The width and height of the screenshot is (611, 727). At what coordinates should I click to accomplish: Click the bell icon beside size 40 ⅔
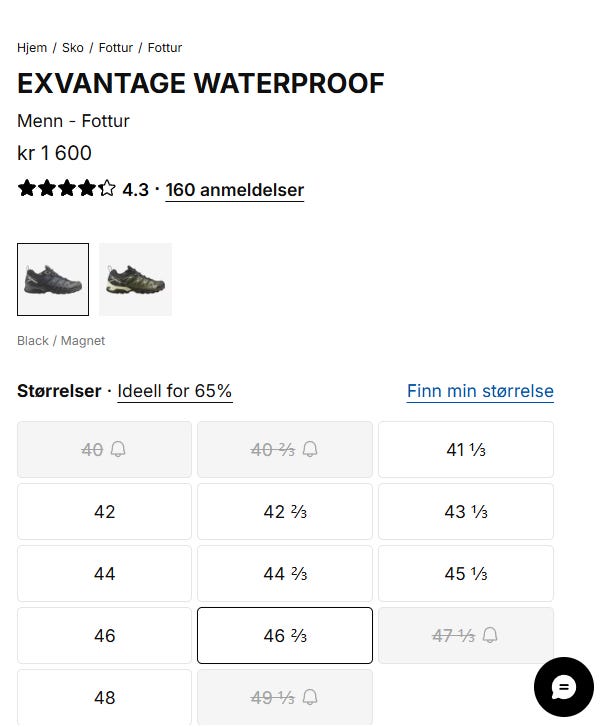pyautogui.click(x=310, y=450)
